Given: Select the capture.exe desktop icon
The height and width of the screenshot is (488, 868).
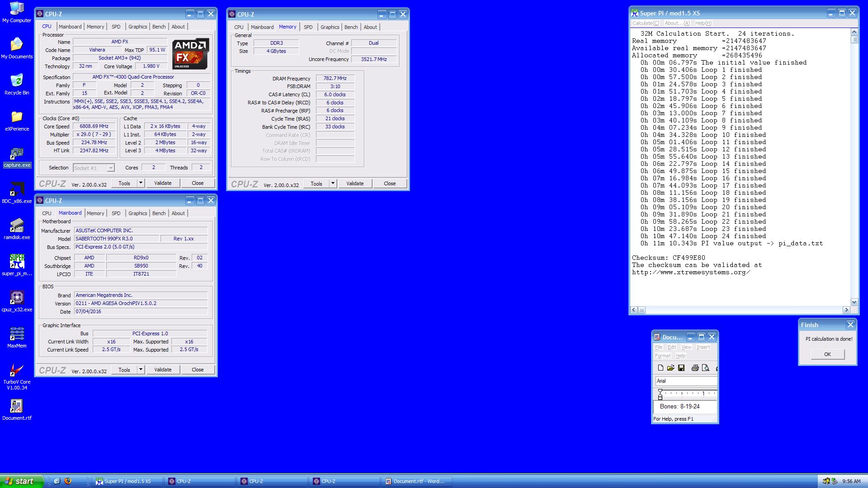Looking at the screenshot, I should (x=17, y=157).
